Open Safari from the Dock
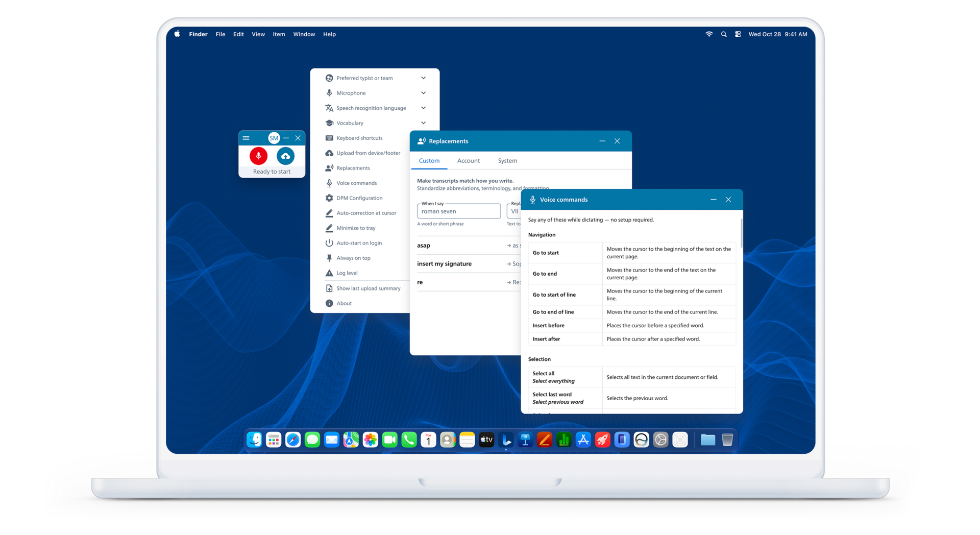 293,440
